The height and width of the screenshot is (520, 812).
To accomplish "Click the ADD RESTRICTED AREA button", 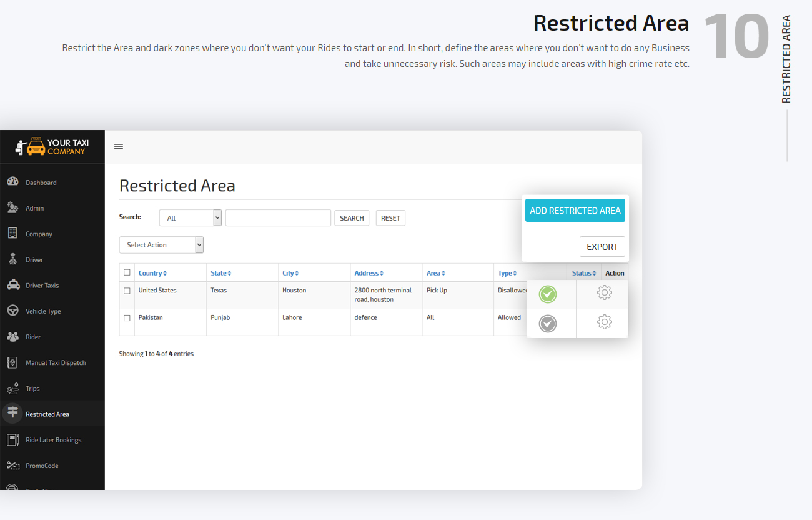I will pos(575,210).
